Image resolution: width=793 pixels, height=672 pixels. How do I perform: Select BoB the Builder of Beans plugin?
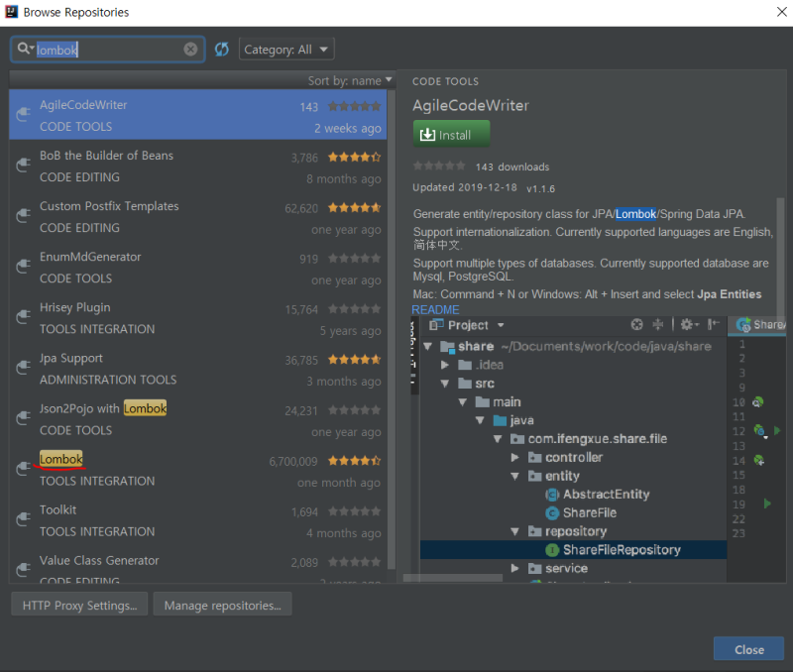pos(198,166)
